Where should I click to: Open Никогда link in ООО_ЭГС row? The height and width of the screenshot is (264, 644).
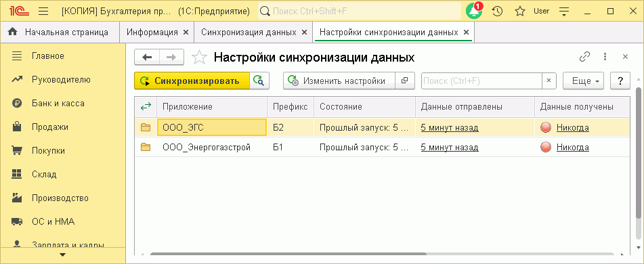[x=572, y=128]
